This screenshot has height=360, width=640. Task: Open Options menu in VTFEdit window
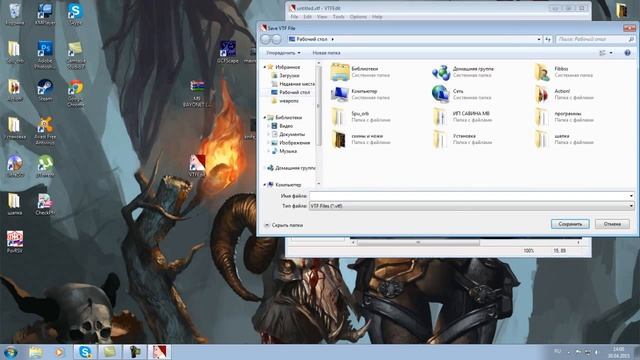pyautogui.click(x=358, y=17)
